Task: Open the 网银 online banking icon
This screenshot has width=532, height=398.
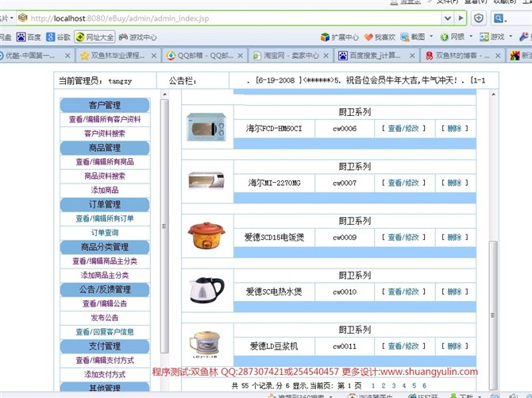Action: click(444, 37)
